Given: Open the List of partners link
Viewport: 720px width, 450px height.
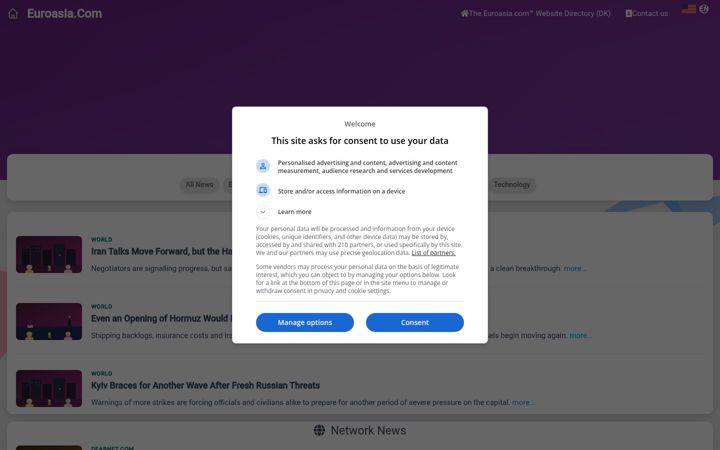Looking at the screenshot, I should click(x=433, y=253).
